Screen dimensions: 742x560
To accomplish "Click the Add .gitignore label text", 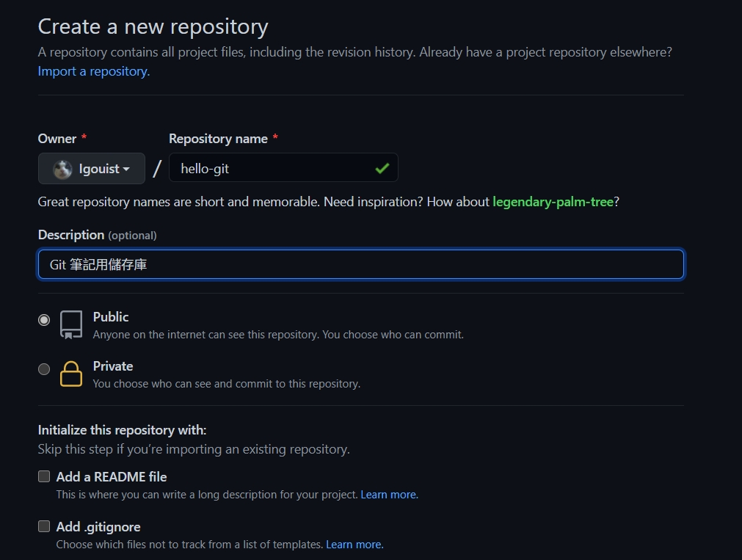I will [x=98, y=527].
